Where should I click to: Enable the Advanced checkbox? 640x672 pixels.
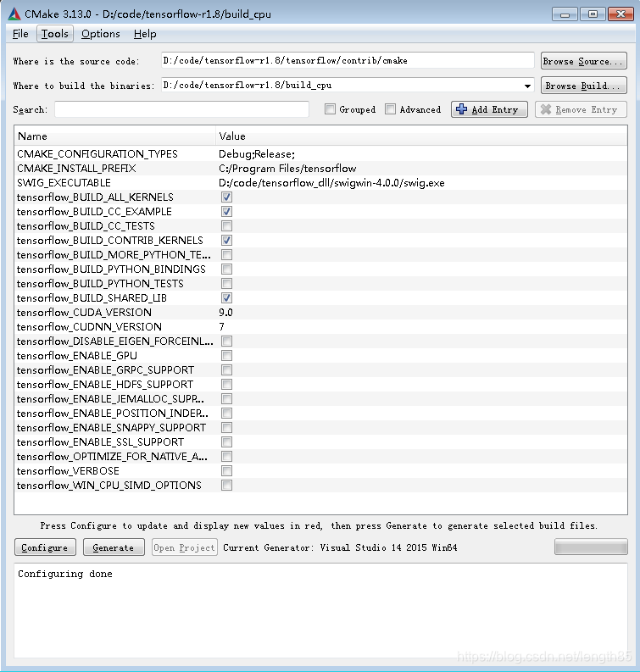point(390,109)
